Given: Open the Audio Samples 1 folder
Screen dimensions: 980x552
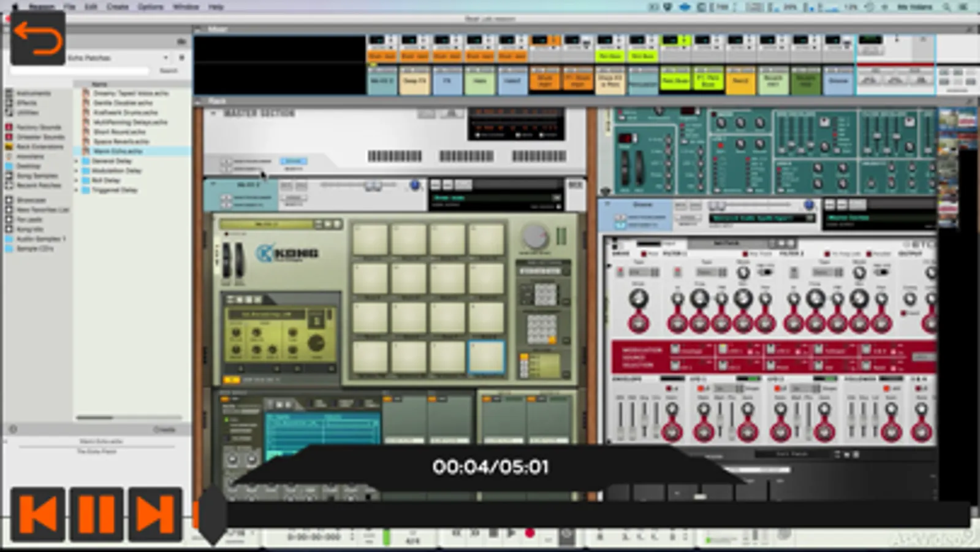Looking at the screenshot, I should point(40,239).
